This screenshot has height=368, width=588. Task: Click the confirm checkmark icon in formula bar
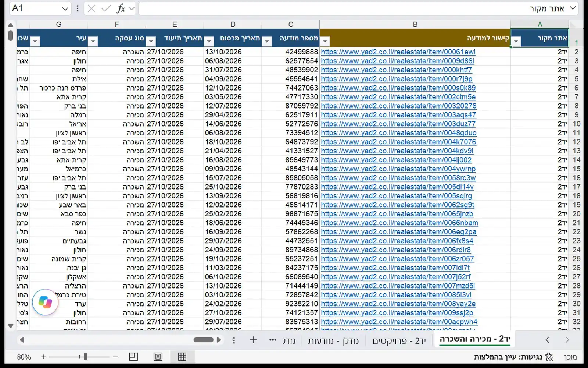(106, 8)
